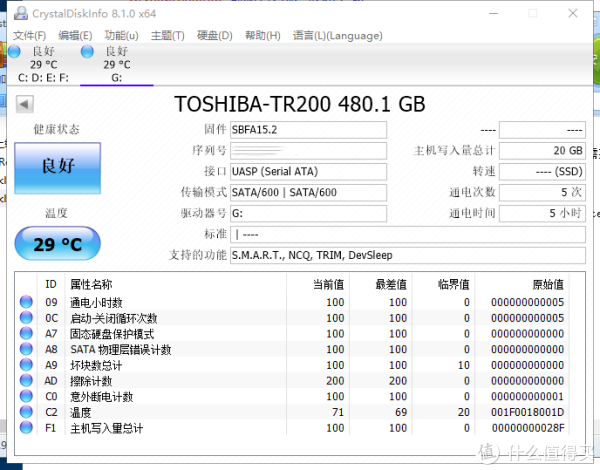The height and width of the screenshot is (470, 600).
Task: Click the status icon for row A9 坏块数总计
Action: pos(26,365)
